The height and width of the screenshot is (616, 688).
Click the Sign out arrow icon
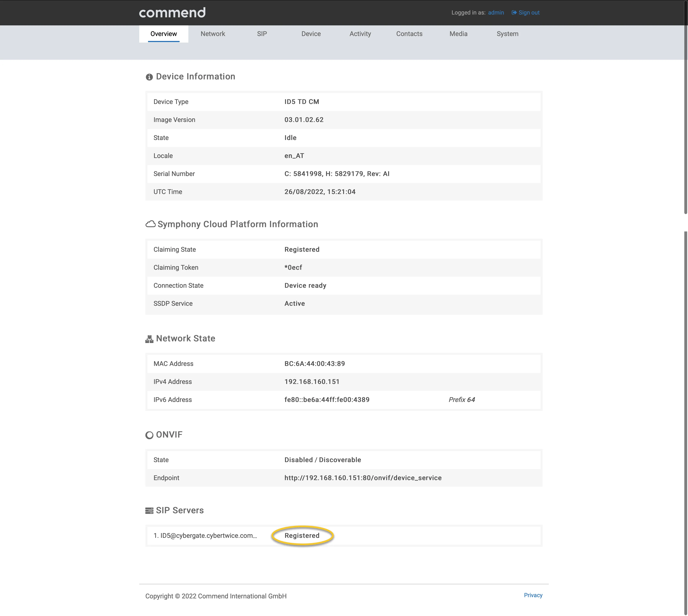point(514,12)
